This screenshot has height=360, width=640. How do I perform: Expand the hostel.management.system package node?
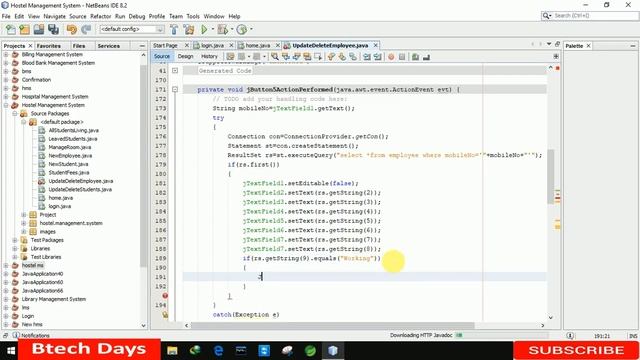click(24, 223)
